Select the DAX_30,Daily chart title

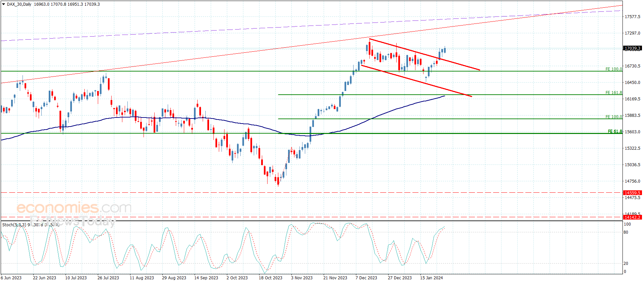19,4
